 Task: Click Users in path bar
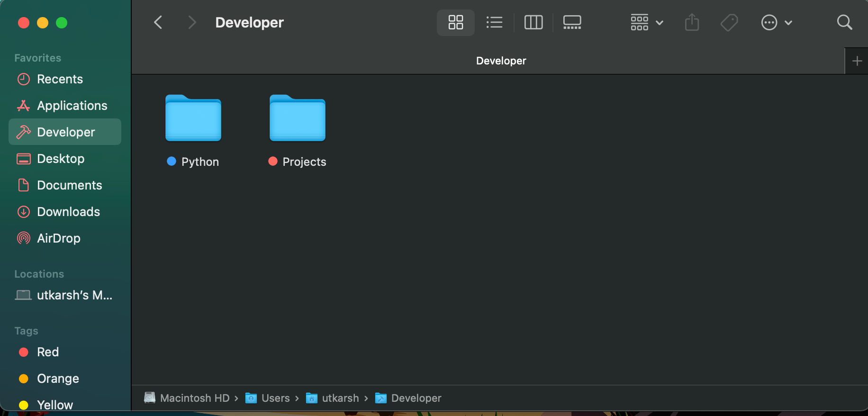pyautogui.click(x=267, y=398)
